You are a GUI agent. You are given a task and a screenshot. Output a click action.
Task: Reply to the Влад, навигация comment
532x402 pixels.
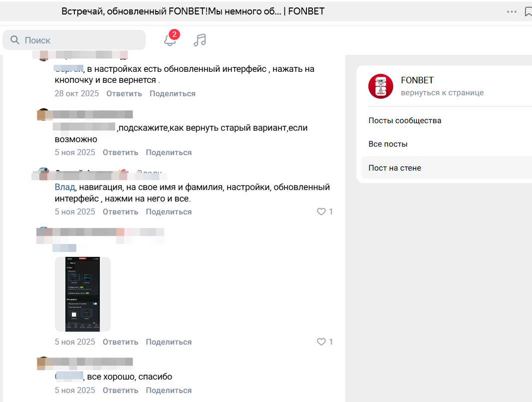click(120, 212)
